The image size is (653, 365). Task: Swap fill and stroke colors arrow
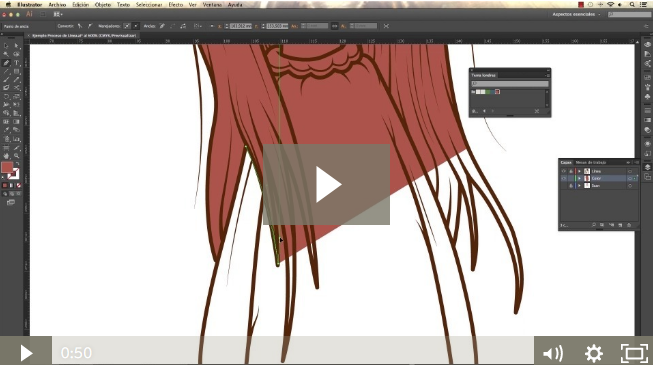(17, 164)
